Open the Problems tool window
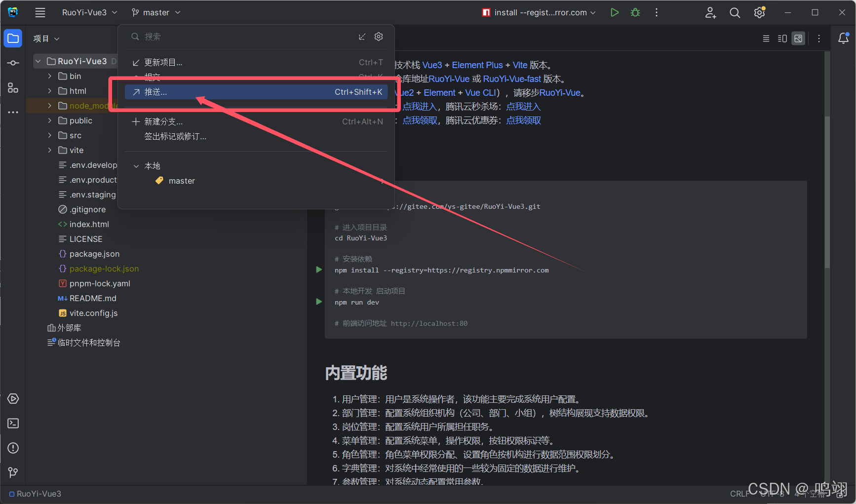The width and height of the screenshot is (856, 504). (x=12, y=448)
